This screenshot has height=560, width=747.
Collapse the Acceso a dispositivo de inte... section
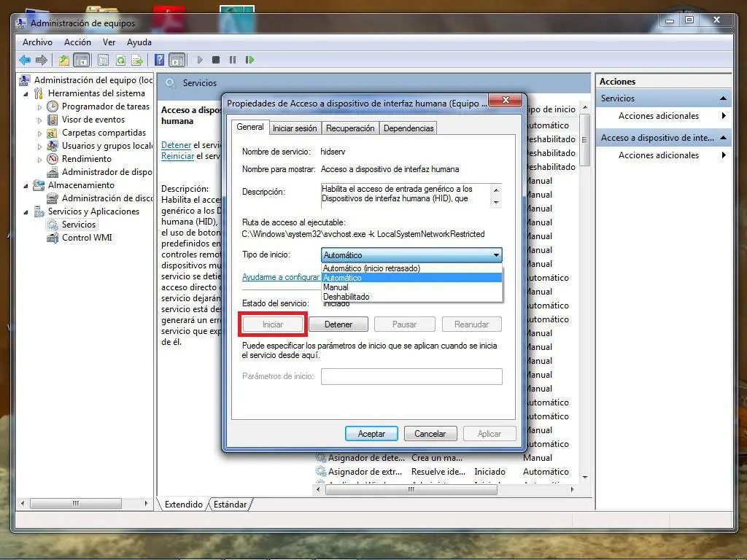(x=723, y=138)
